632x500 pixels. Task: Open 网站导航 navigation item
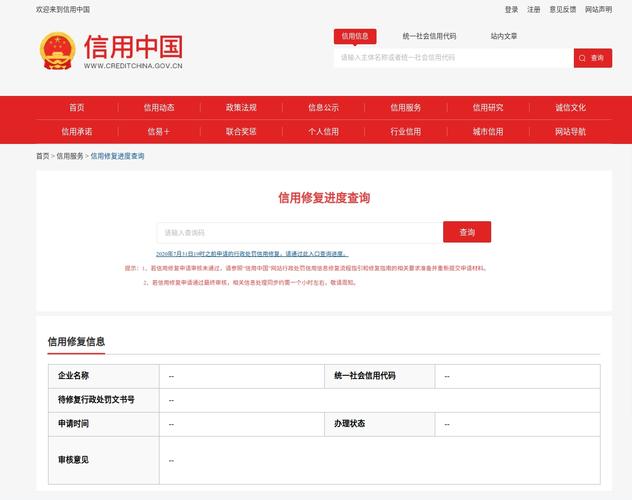[x=570, y=132]
